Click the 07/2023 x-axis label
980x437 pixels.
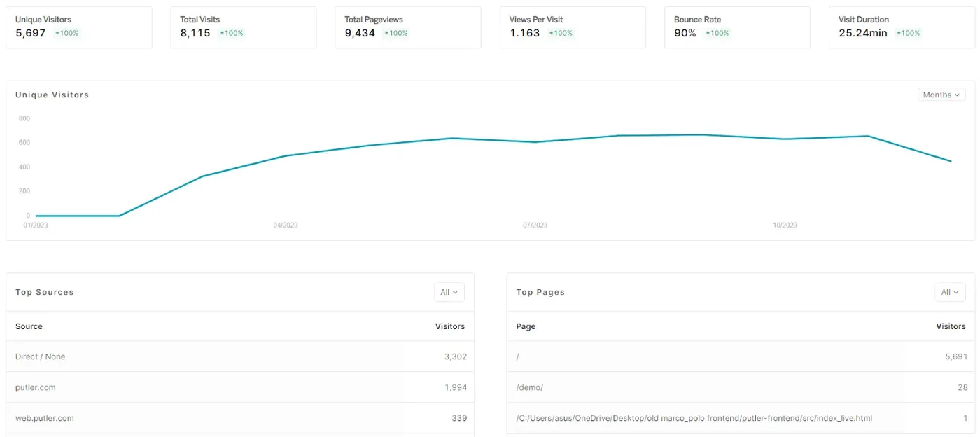[535, 226]
